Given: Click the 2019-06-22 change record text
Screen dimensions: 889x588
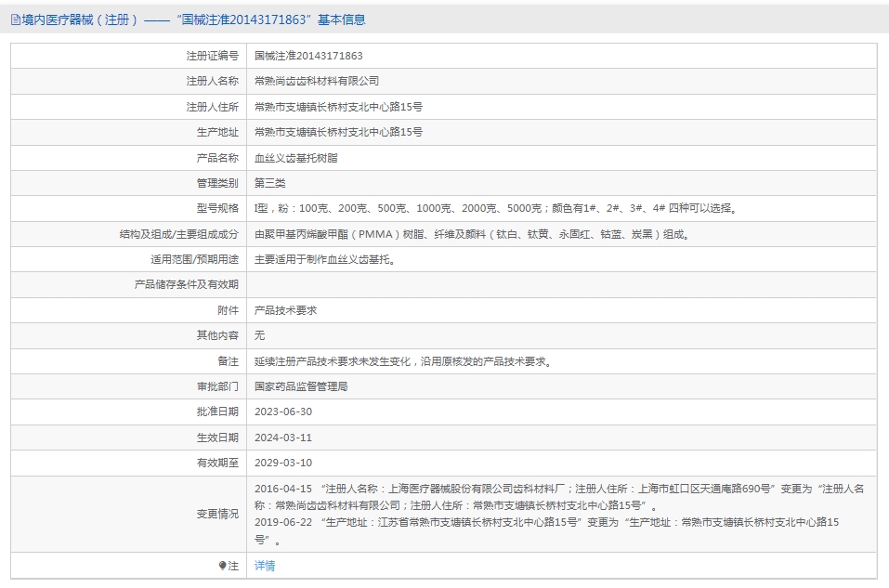Looking at the screenshot, I should click(546, 530).
